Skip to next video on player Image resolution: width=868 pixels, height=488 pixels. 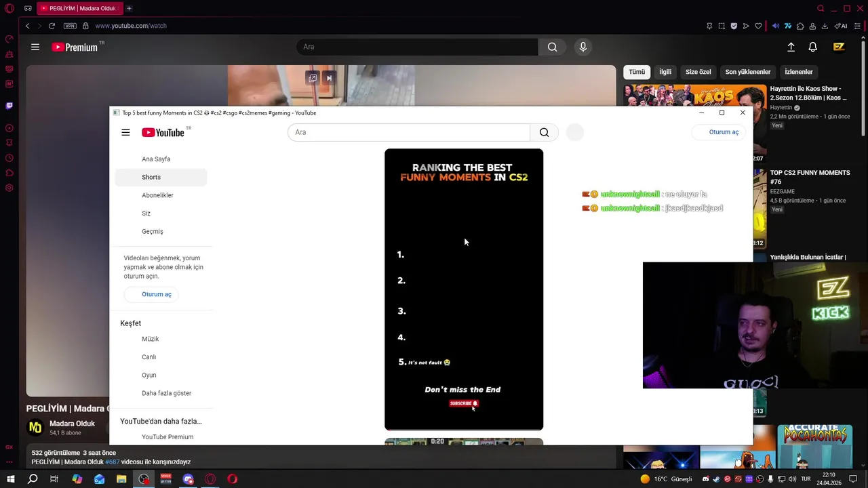tap(329, 78)
